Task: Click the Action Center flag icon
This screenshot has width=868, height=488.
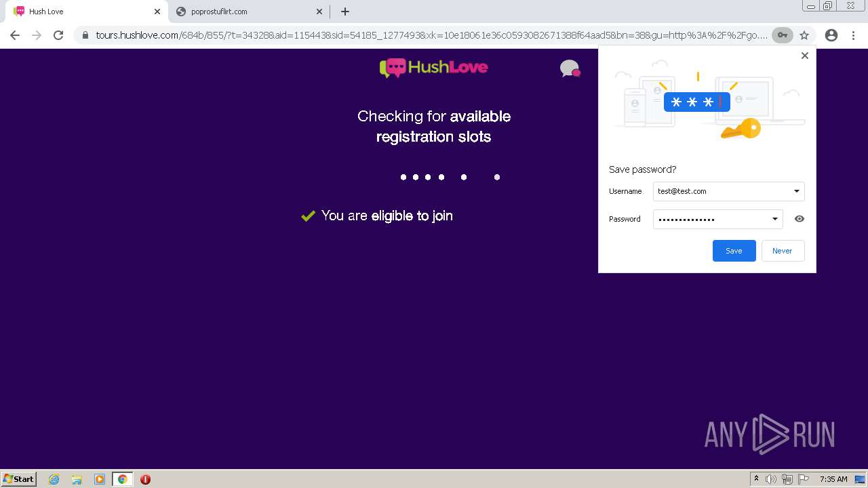Action: click(x=804, y=479)
